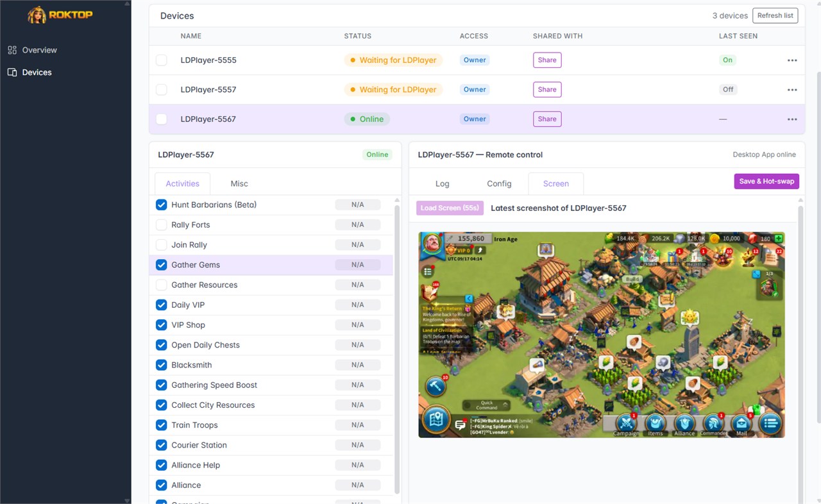Click the Load Screen button
Screen dimensions: 821x504
coord(450,208)
